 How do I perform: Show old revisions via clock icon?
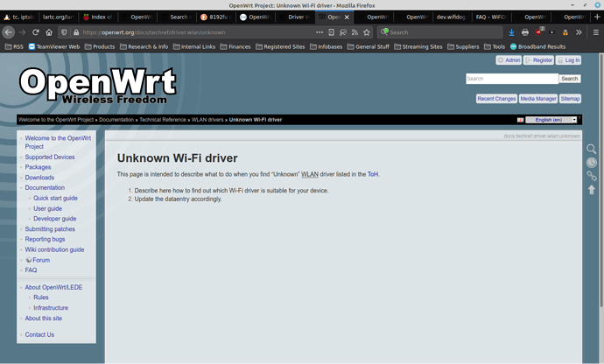pos(591,163)
